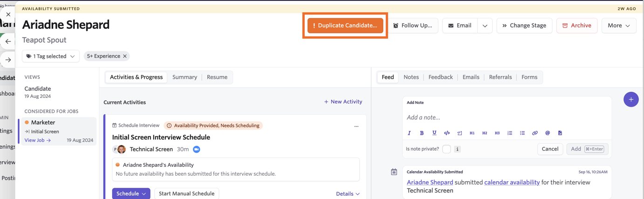Apply bold formatting in note editor
The image size is (644, 199).
(x=422, y=133)
